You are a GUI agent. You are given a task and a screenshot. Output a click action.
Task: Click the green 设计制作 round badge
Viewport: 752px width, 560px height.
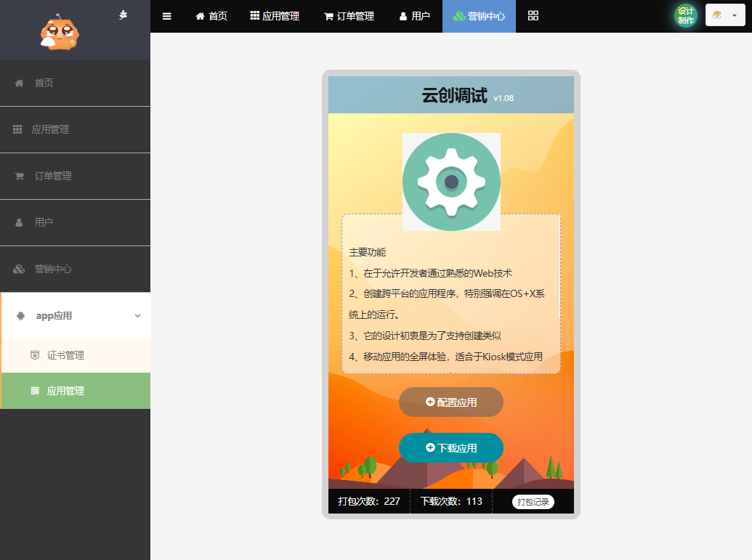tap(686, 16)
